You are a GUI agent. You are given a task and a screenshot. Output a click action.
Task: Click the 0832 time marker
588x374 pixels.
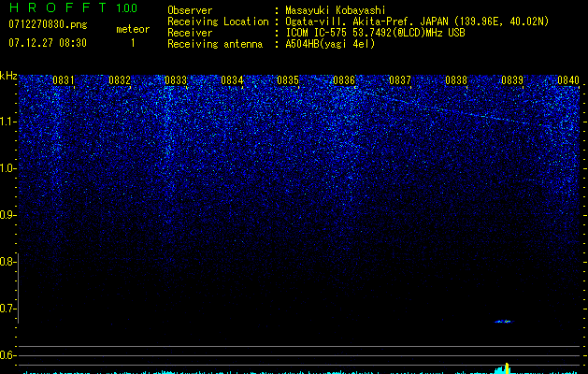click(120, 80)
